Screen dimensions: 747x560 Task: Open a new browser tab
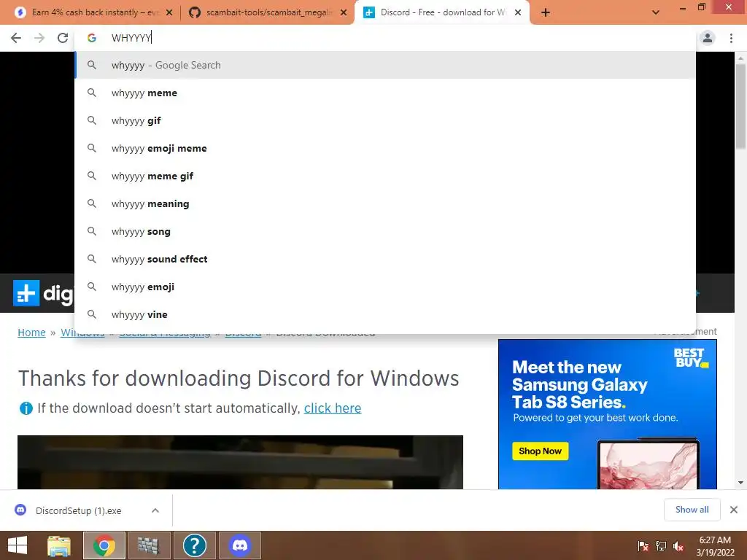point(546,12)
